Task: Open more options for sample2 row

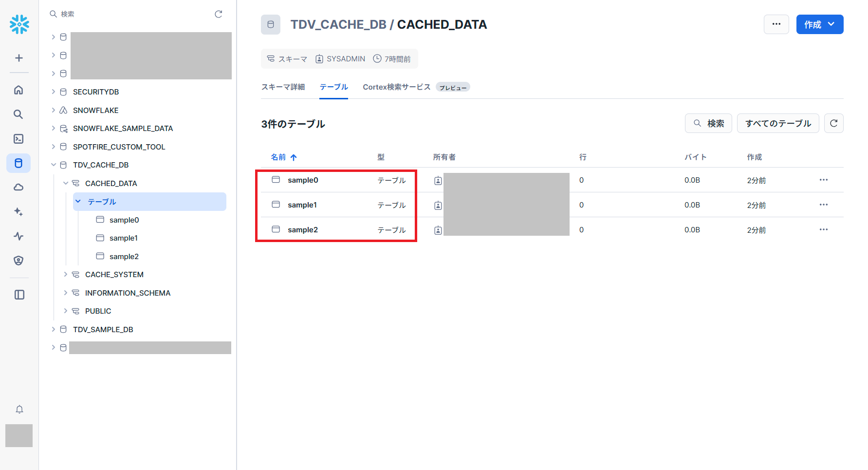Action: click(824, 229)
